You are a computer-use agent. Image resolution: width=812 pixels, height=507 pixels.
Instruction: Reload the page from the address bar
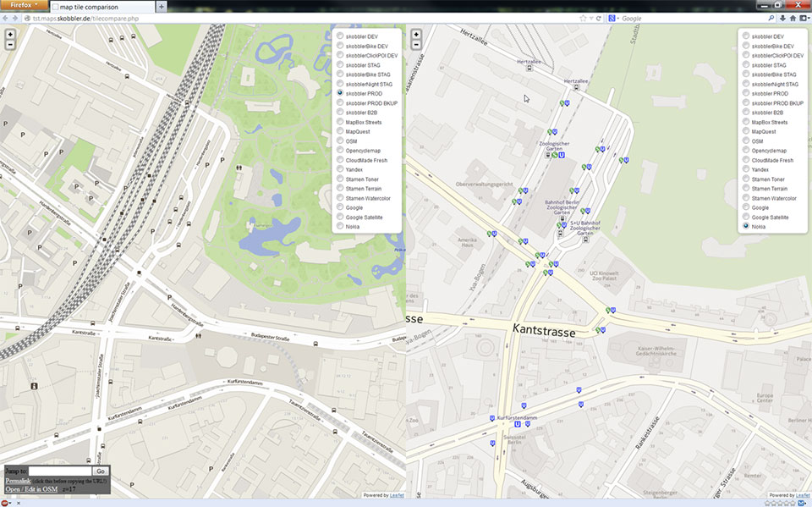599,18
